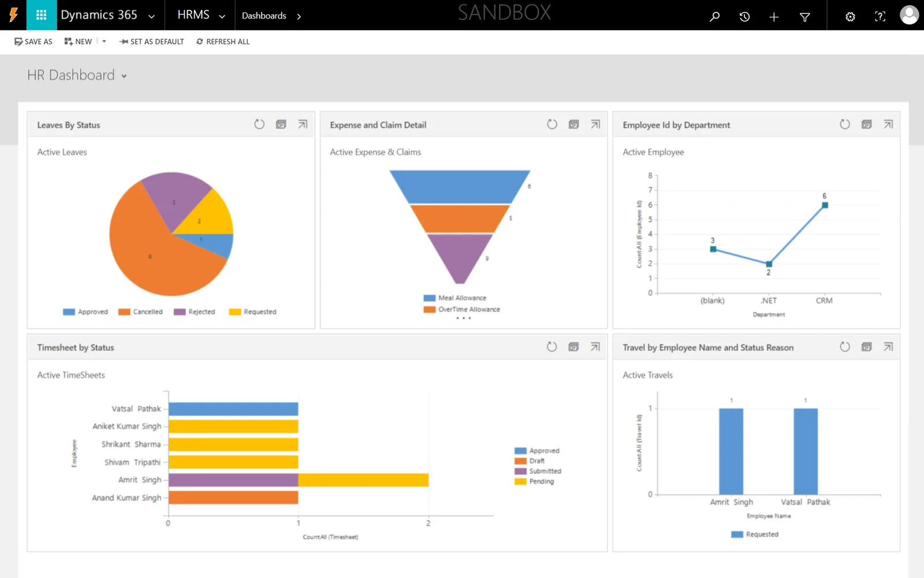Click NEW in the command bar

[78, 42]
